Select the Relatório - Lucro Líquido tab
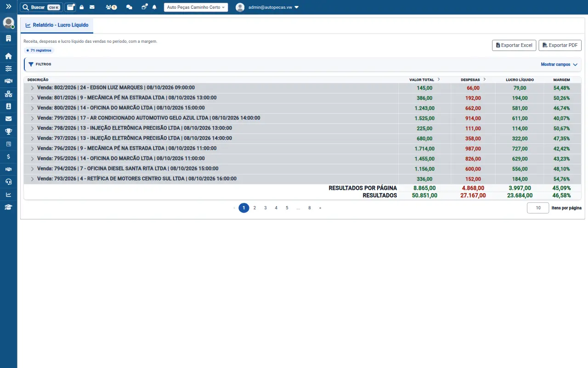This screenshot has height=368, width=588. [x=57, y=25]
